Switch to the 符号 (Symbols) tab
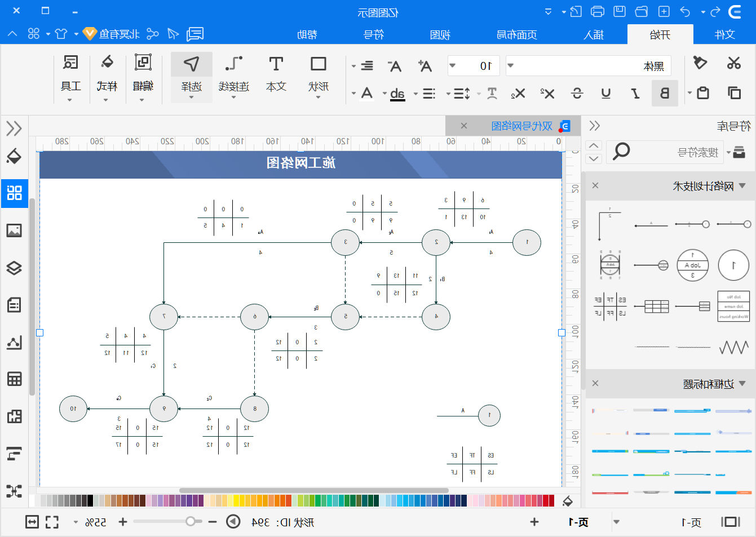Screen dimensions: 756x537 (x=374, y=34)
